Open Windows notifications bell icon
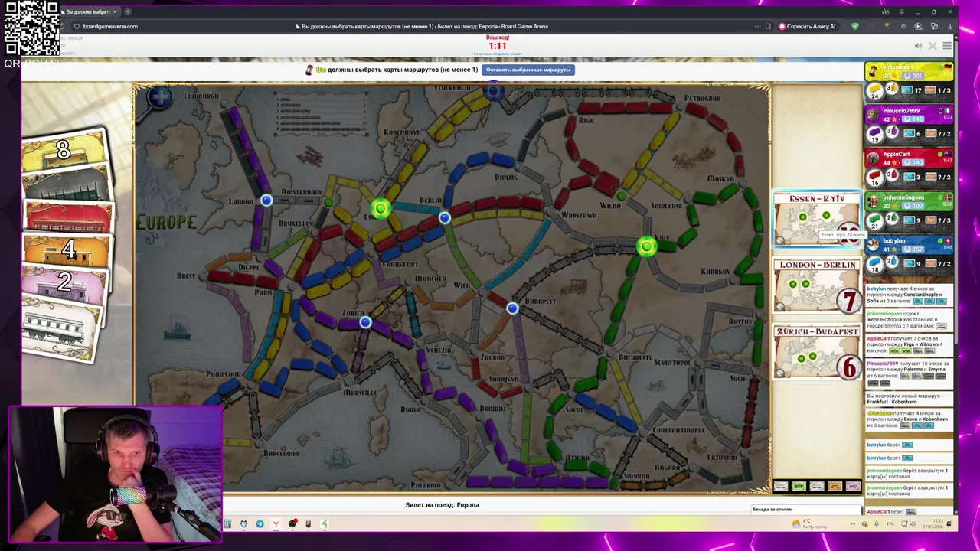980x551 pixels. click(949, 523)
